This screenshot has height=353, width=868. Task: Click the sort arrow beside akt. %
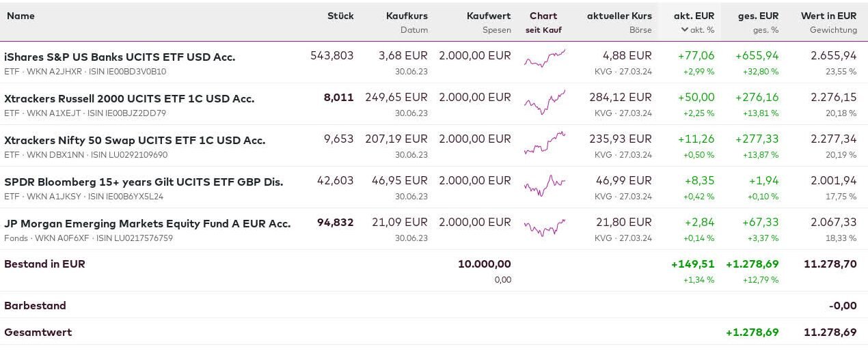(x=684, y=29)
